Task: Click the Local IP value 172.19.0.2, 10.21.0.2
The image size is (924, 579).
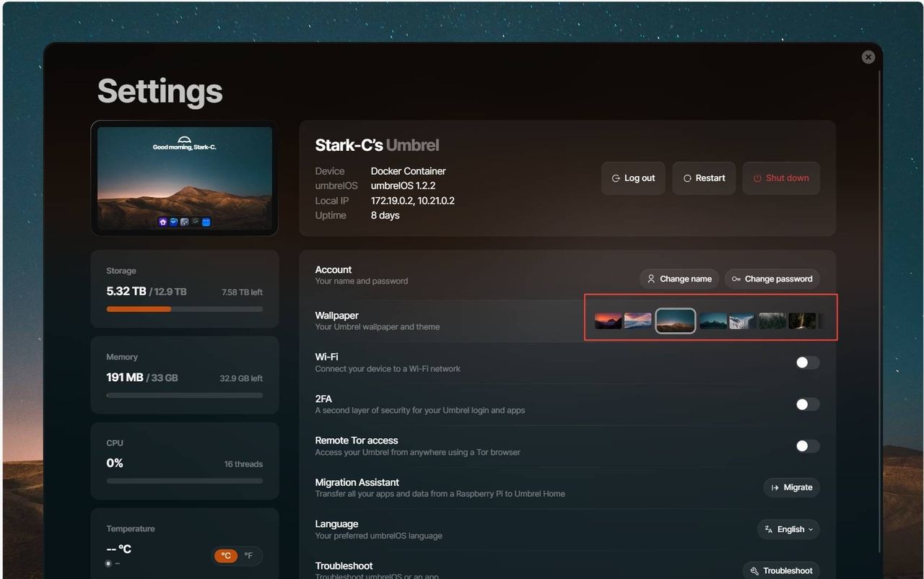Action: click(x=413, y=201)
